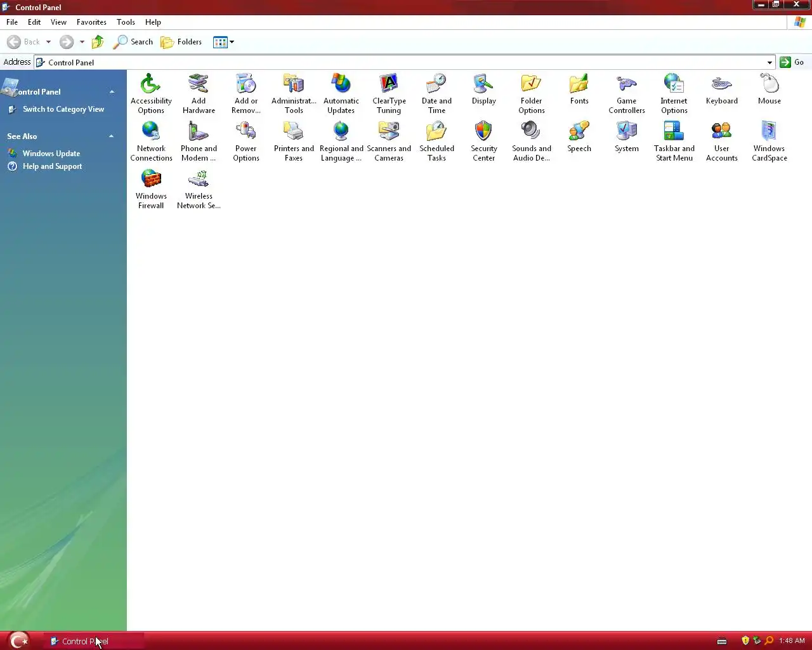Toggle the Folders pane button

tap(181, 42)
